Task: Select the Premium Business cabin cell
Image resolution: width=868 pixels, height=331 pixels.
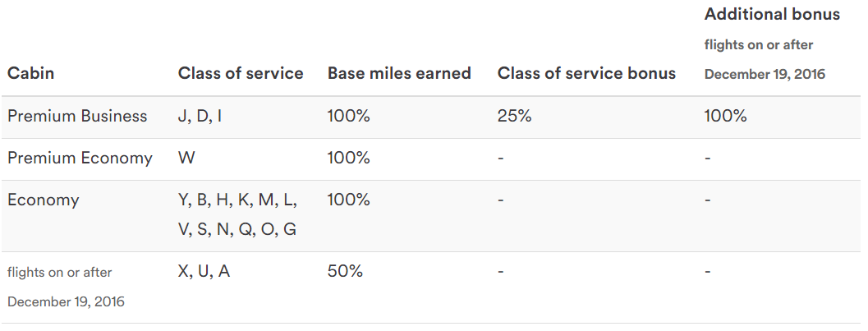Action: tap(77, 116)
